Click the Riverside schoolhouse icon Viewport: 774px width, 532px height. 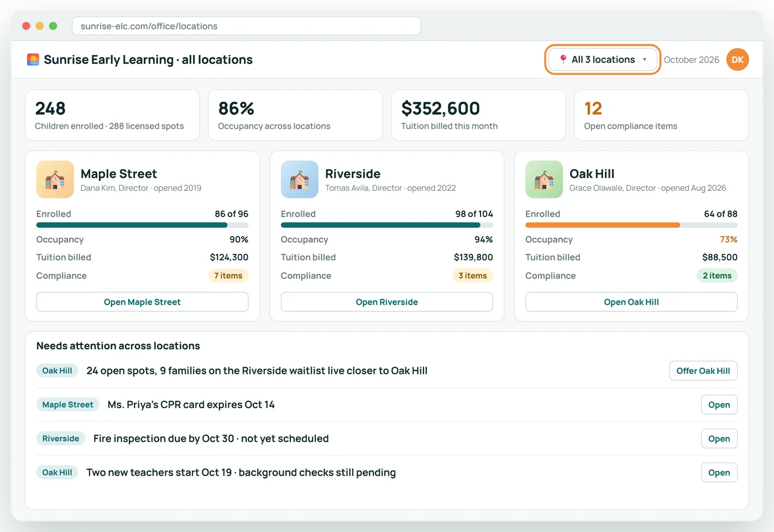[300, 179]
